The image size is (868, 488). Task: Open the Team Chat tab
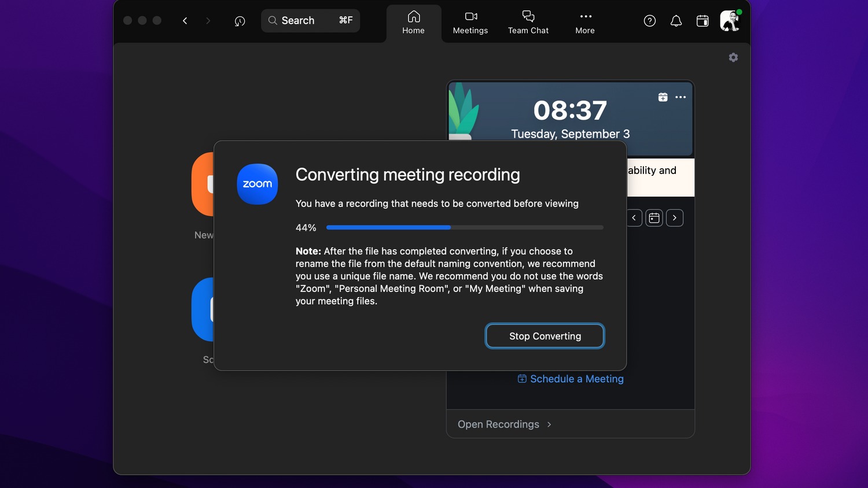tap(528, 23)
